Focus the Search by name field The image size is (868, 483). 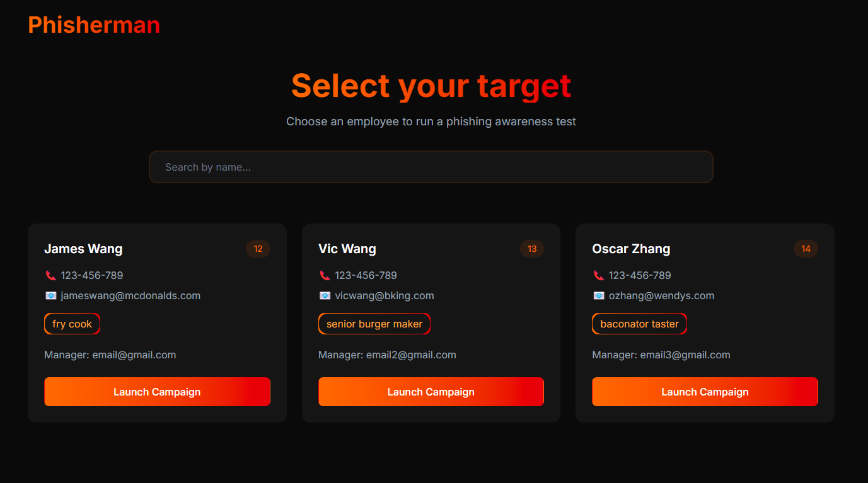(x=431, y=167)
